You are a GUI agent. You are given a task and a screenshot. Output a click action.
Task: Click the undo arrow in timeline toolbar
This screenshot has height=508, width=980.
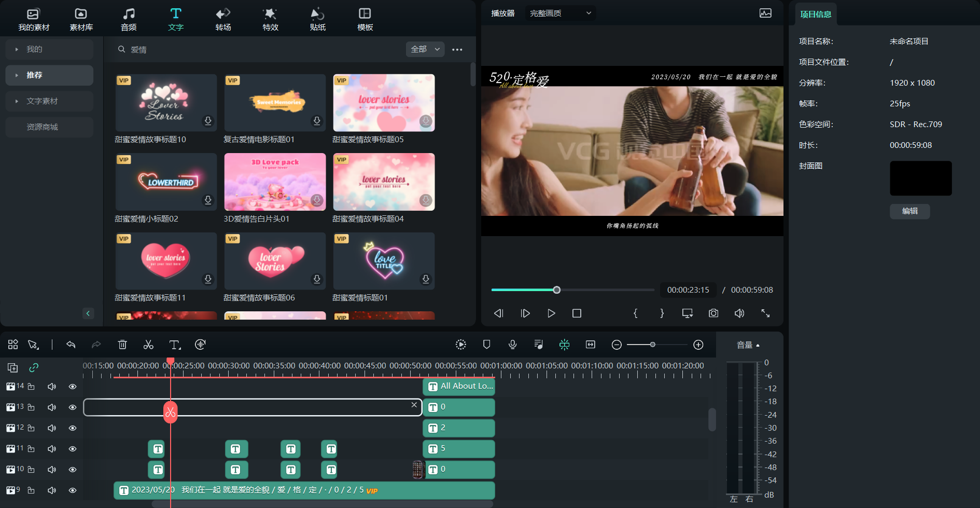(x=71, y=345)
